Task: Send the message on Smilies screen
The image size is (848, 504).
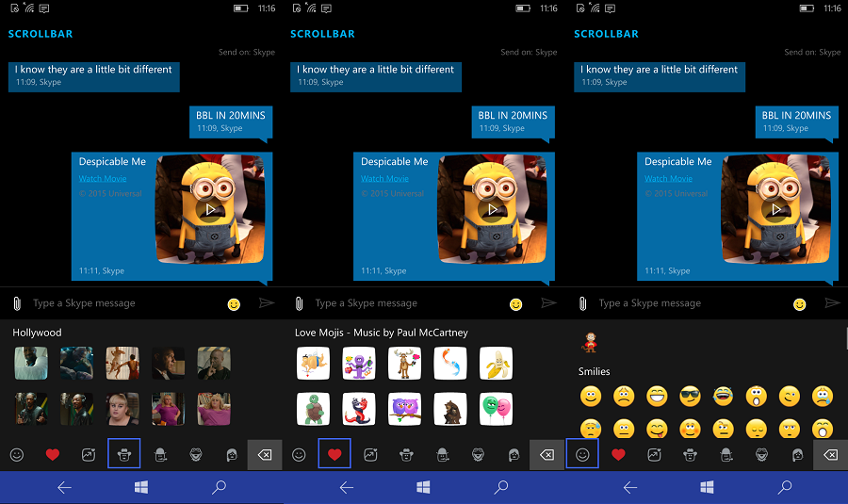Action: click(x=832, y=302)
